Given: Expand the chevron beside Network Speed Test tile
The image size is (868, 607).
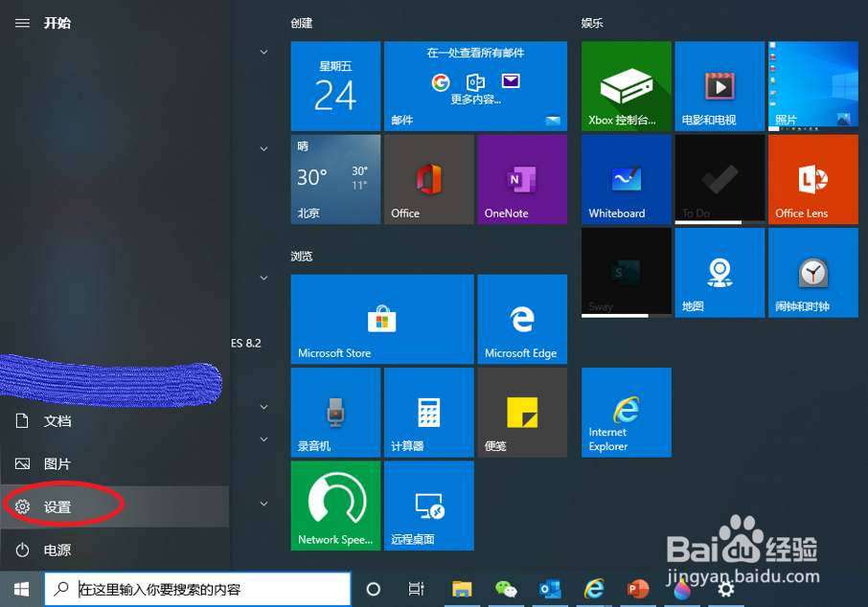Looking at the screenshot, I should coord(264,504).
